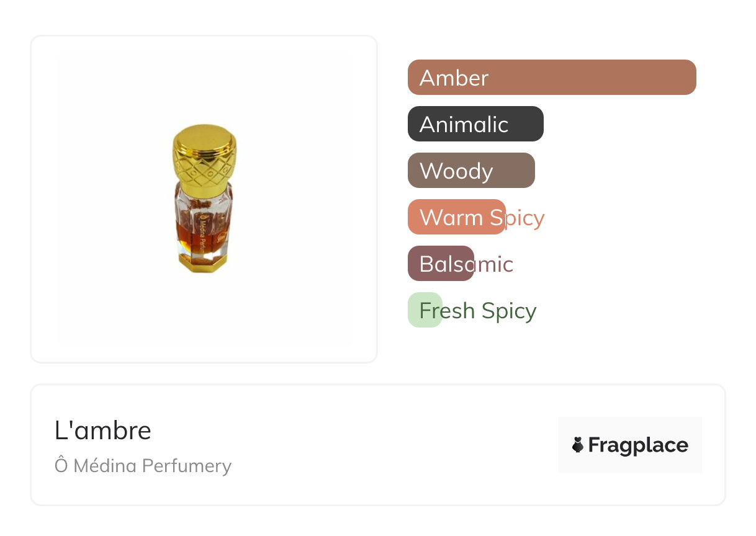
Task: Select the Amber accord bar
Action: tap(552, 78)
